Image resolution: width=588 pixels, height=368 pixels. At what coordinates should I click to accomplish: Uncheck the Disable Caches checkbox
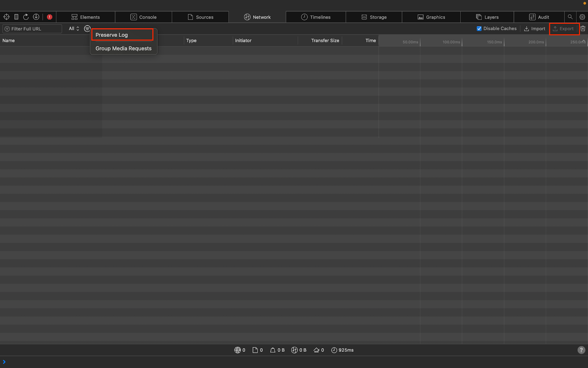[479, 28]
